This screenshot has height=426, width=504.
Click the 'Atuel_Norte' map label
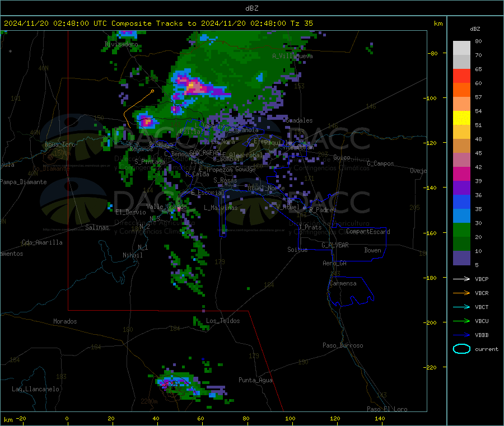[x=266, y=188]
